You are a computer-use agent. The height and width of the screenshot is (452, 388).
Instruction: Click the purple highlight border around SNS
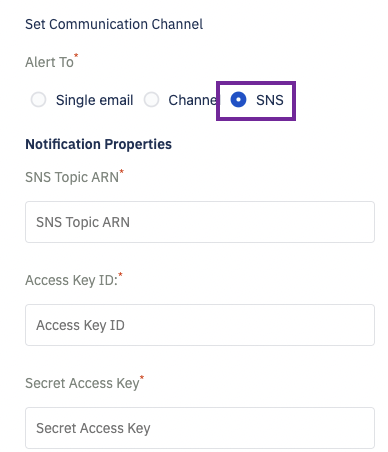point(256,83)
